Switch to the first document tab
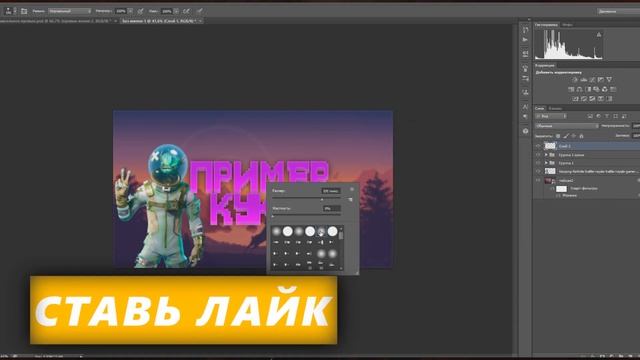This screenshot has height=360, width=640. click(55, 21)
